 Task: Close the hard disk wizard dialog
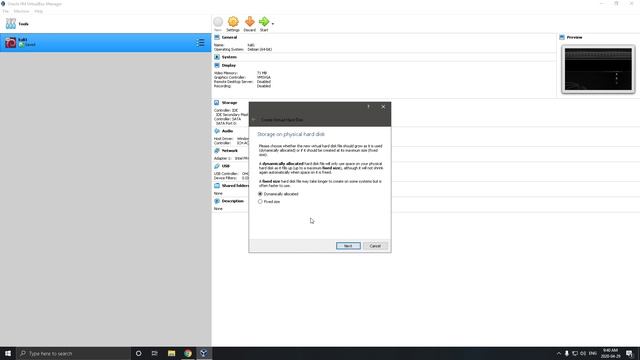pyautogui.click(x=383, y=107)
